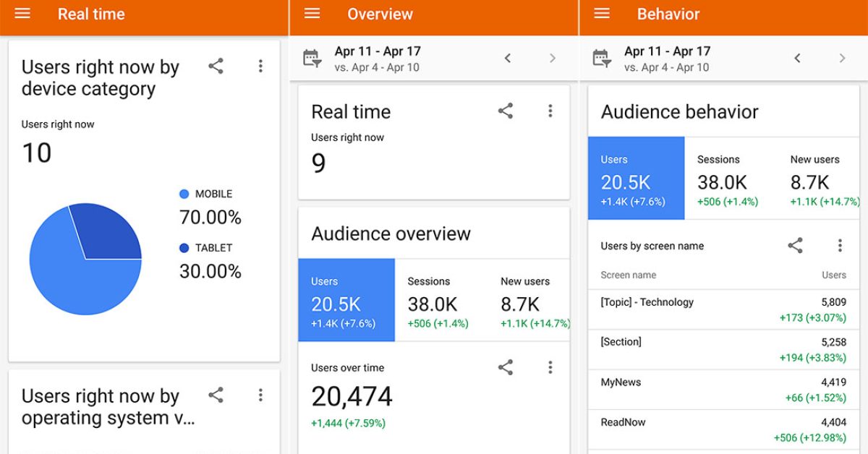Share the Users by screen name table
This screenshot has height=454, width=868.
[x=795, y=246]
